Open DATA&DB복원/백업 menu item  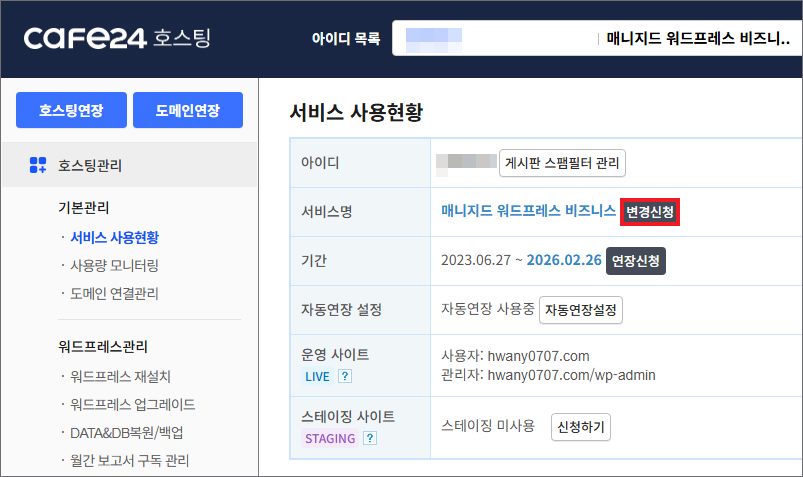click(x=126, y=432)
